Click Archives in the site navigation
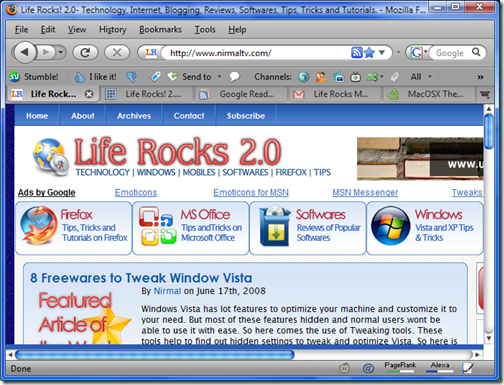This screenshot has width=504, height=385. [134, 116]
